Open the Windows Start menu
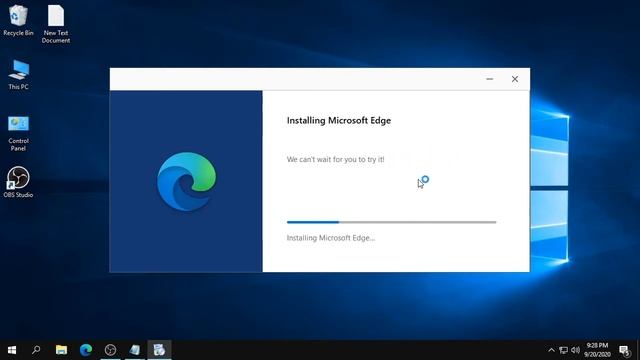Viewport: 640px width, 360px height. [12, 350]
